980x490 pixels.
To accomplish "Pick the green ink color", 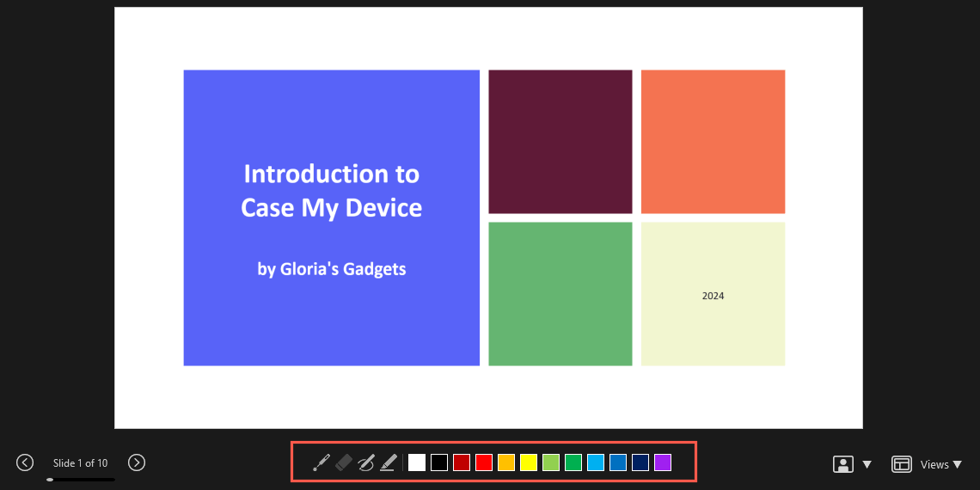I will (x=573, y=462).
